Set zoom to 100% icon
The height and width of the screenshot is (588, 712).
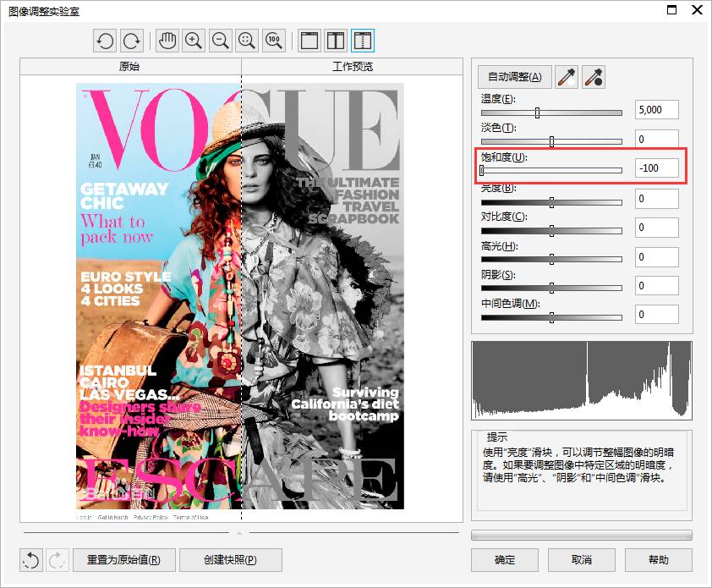point(274,41)
